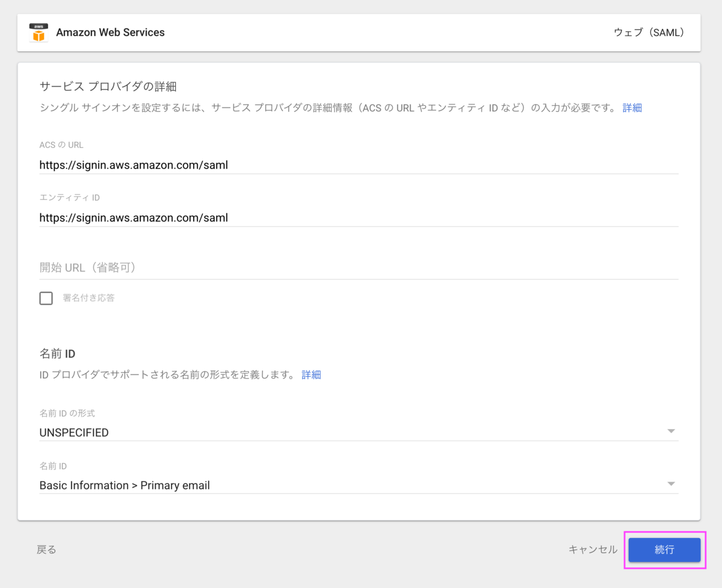Open 詳細 link about service provider details

pos(632,107)
